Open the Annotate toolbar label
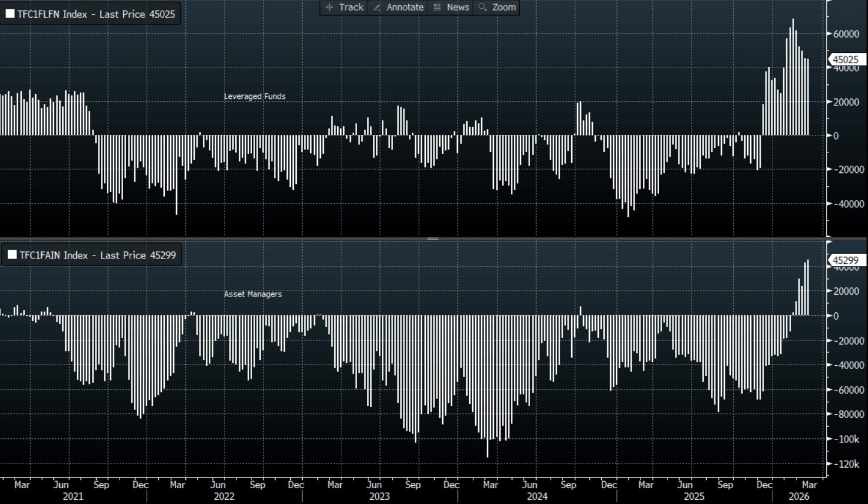Screen dimensions: 868x504 coord(405,7)
